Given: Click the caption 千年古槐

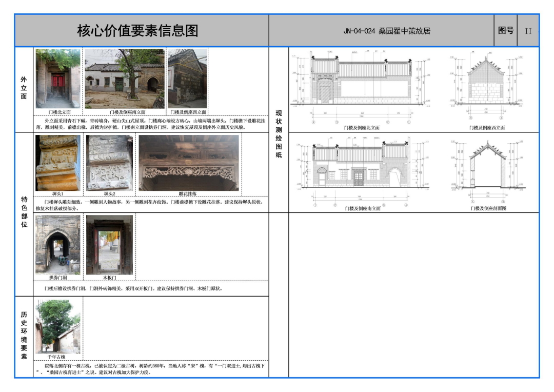Looking at the screenshot, I should [x=56, y=357].
